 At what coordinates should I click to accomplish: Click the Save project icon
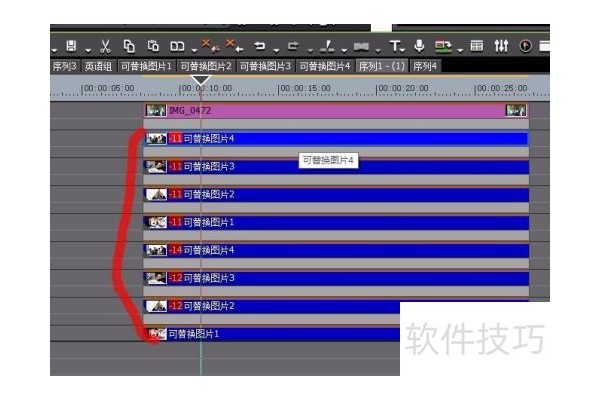71,46
